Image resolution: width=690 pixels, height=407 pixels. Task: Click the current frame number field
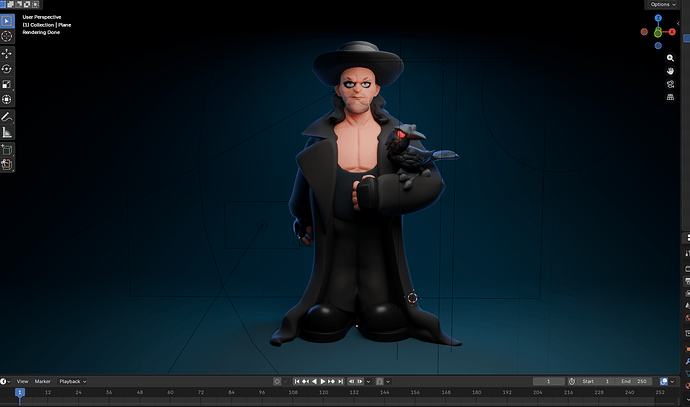[x=548, y=381]
